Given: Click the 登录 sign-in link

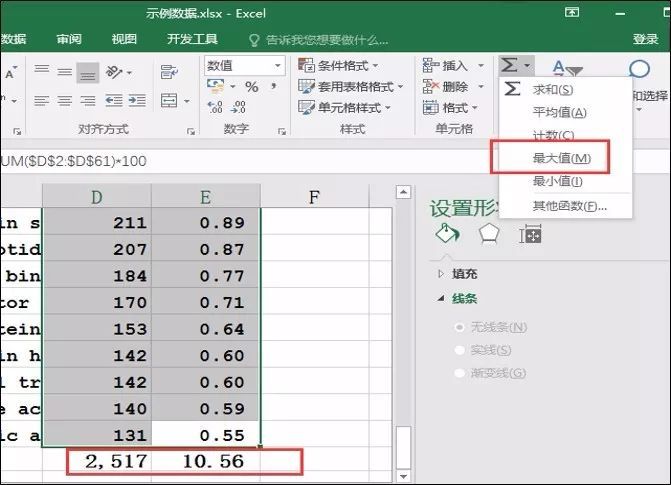Looking at the screenshot, I should coord(645,39).
